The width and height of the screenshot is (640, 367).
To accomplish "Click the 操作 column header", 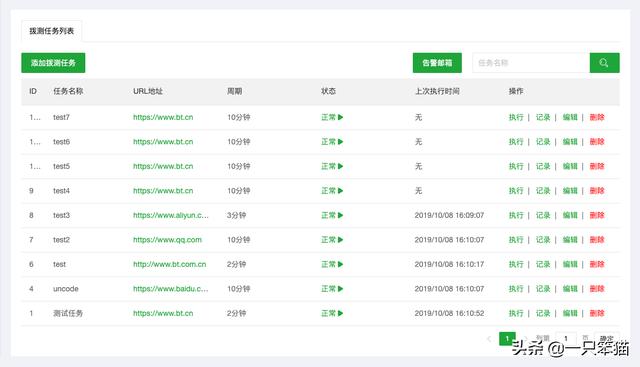I will pyautogui.click(x=516, y=91).
